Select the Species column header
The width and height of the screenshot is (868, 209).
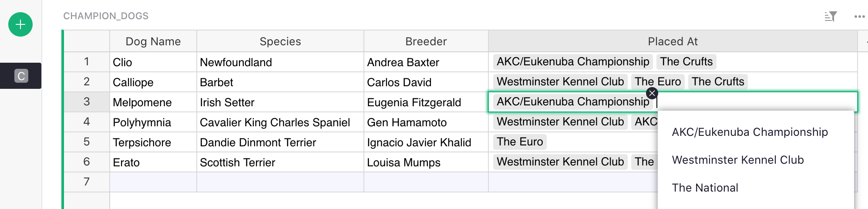[x=280, y=41]
